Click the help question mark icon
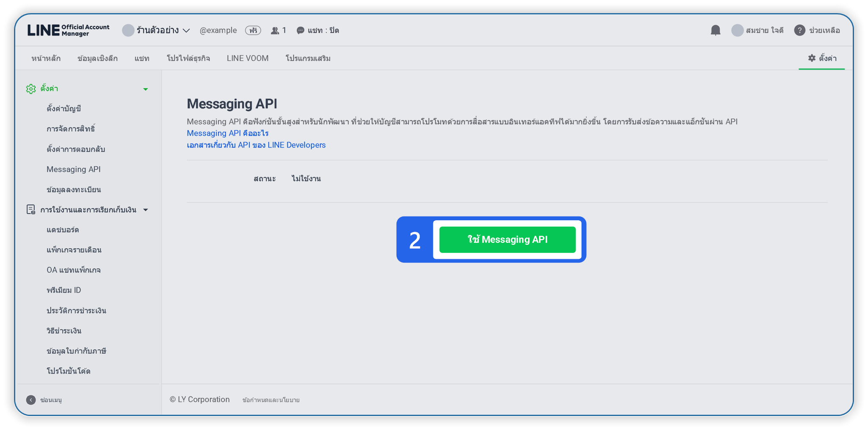 coord(799,31)
